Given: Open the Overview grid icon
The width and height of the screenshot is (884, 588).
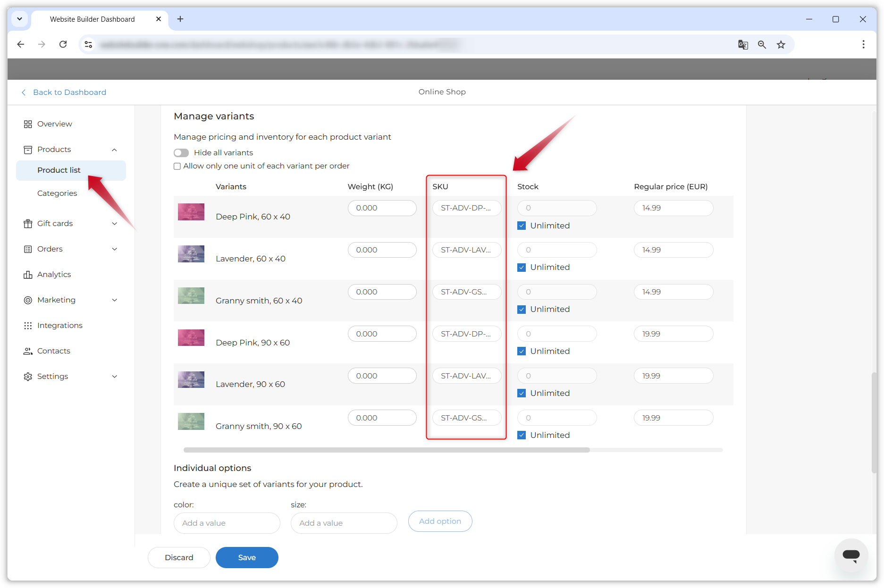Looking at the screenshot, I should coord(28,124).
